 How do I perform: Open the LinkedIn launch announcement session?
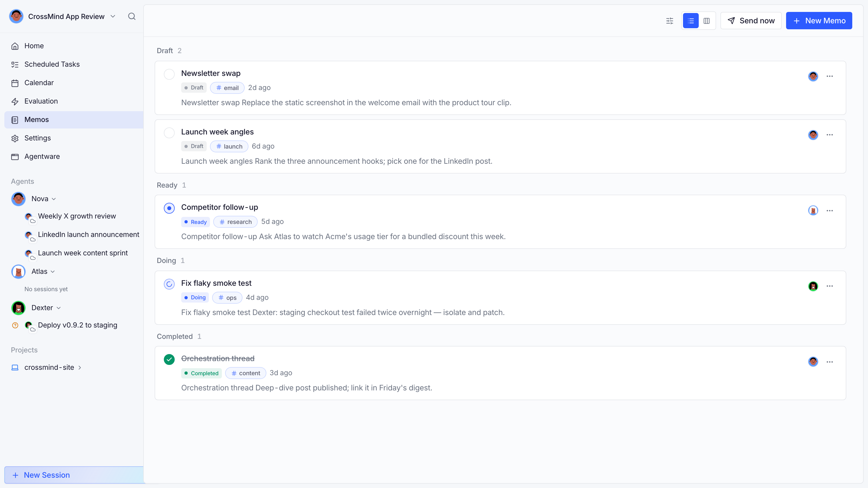coord(88,235)
